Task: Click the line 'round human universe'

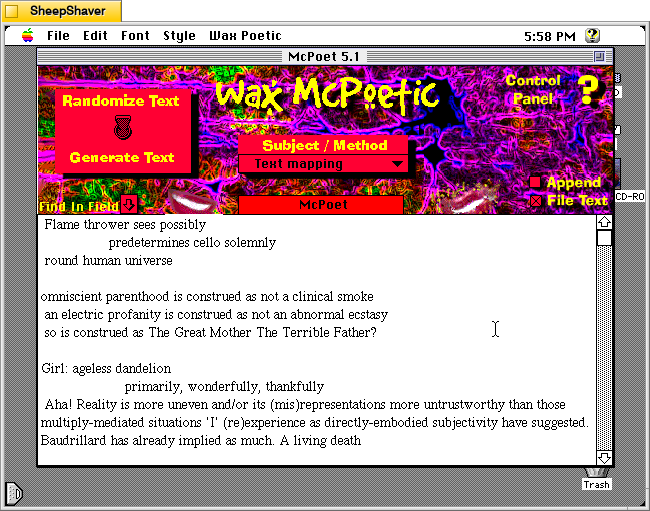Action: pyautogui.click(x=108, y=260)
